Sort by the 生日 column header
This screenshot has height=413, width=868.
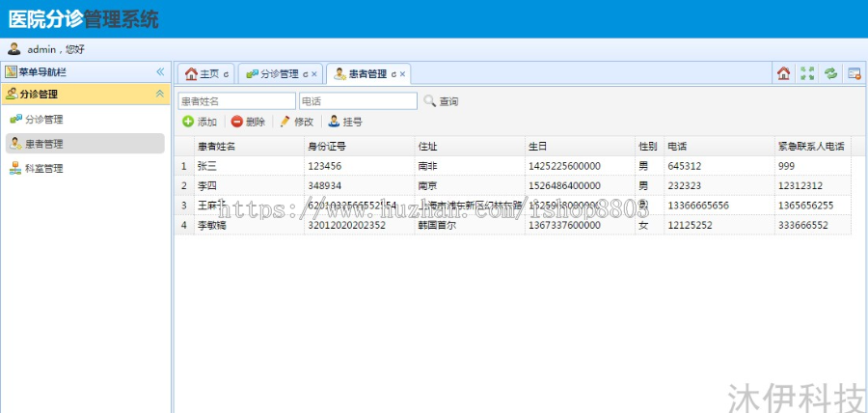(x=581, y=146)
